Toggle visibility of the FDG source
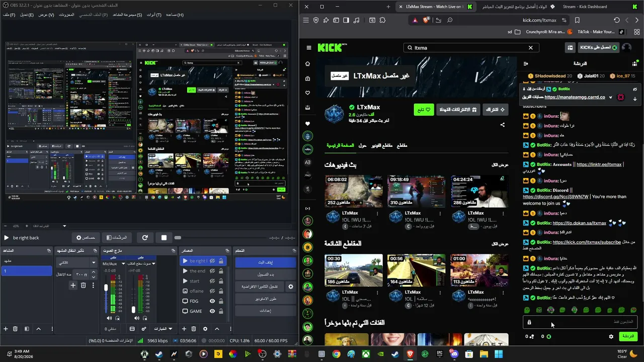This screenshot has width=644, height=362. point(212,301)
